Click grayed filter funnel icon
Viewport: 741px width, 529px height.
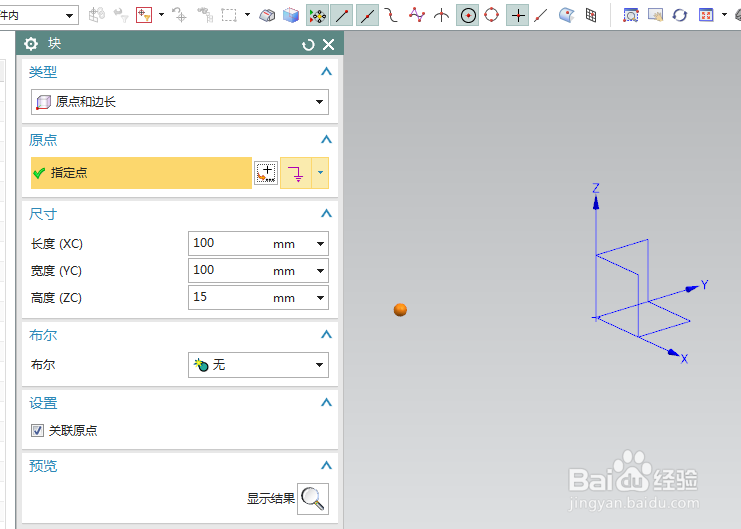121,16
